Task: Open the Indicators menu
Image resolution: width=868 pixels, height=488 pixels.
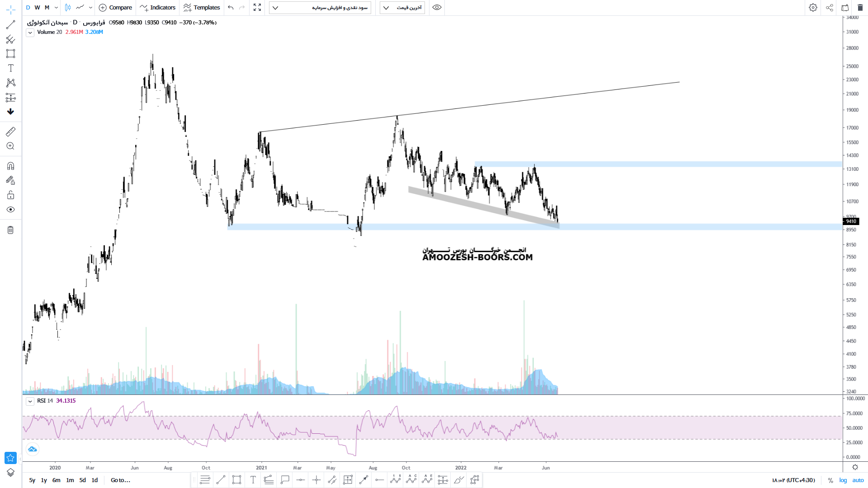Action: pos(158,7)
